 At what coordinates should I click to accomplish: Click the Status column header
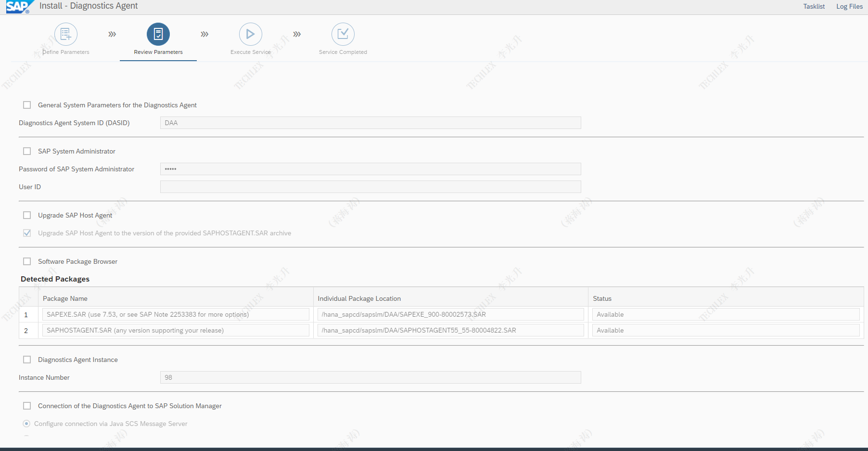(x=602, y=298)
